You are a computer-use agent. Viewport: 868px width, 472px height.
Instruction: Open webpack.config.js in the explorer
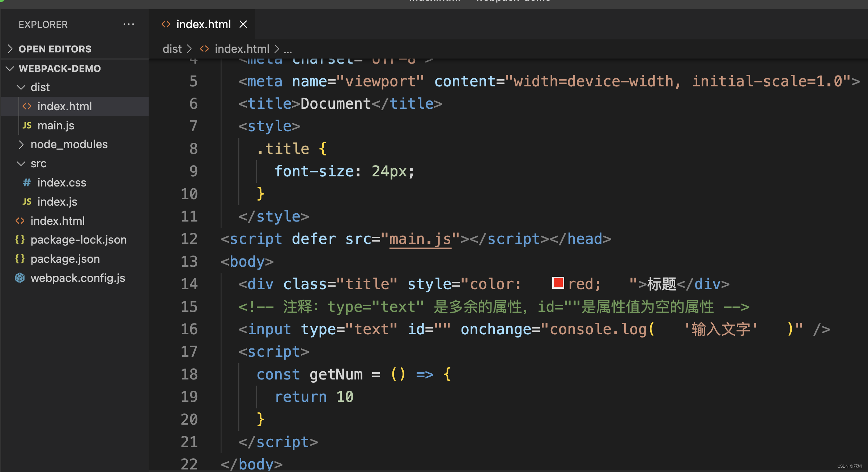[x=78, y=278]
